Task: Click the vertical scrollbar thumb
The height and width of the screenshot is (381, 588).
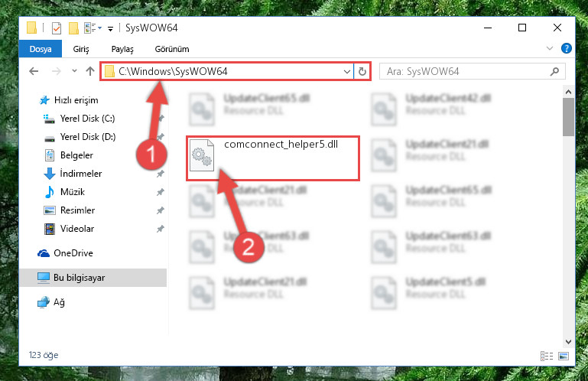Action: coord(568,117)
